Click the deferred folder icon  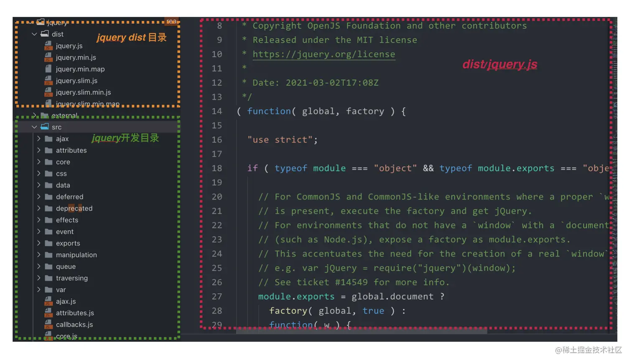click(48, 197)
